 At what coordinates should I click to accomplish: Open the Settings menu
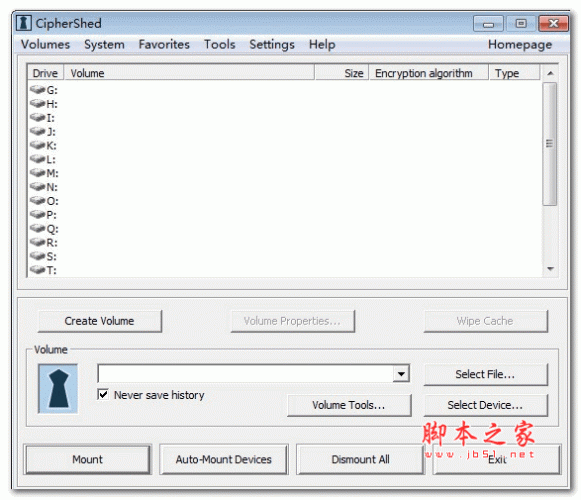coord(272,44)
